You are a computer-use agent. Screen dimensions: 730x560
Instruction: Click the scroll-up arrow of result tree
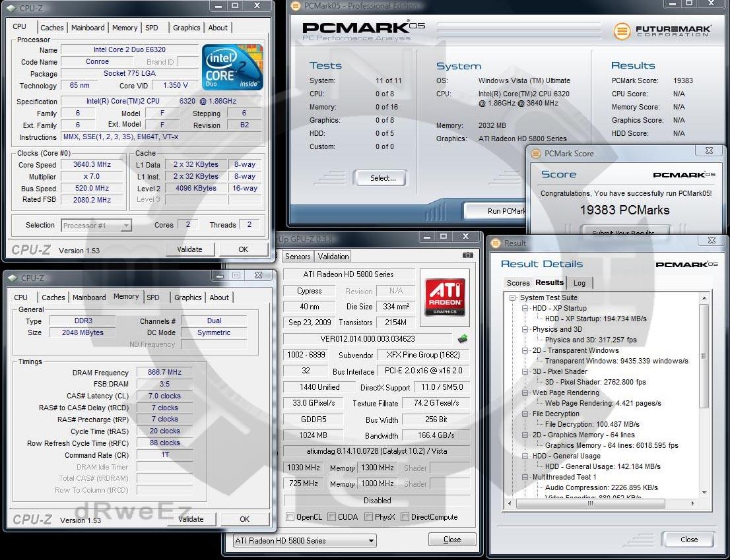(x=704, y=297)
